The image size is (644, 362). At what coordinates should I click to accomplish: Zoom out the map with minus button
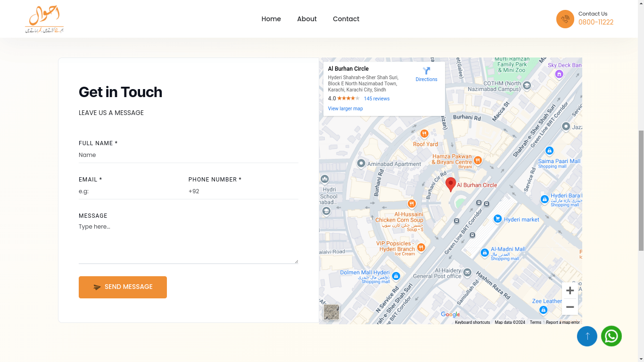click(x=570, y=307)
